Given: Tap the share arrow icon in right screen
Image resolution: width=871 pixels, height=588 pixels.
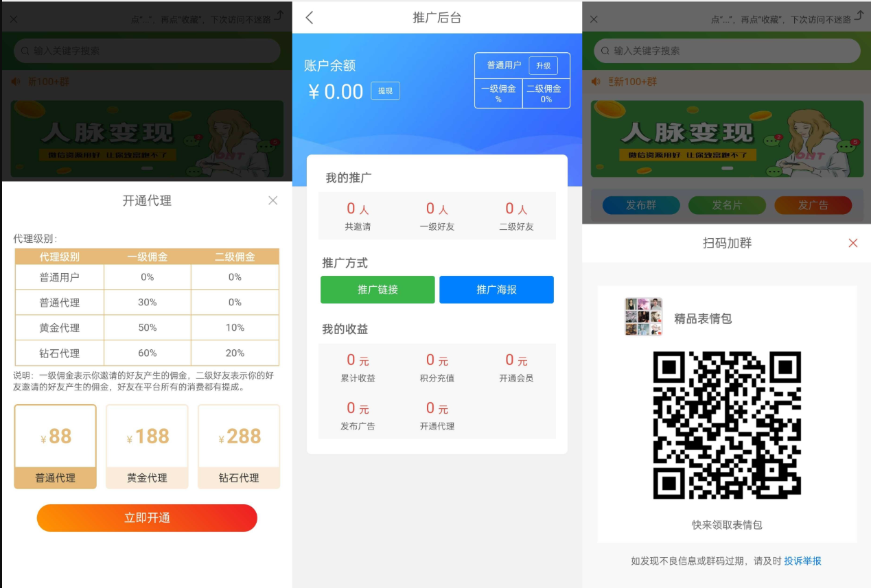Looking at the screenshot, I should tap(859, 15).
